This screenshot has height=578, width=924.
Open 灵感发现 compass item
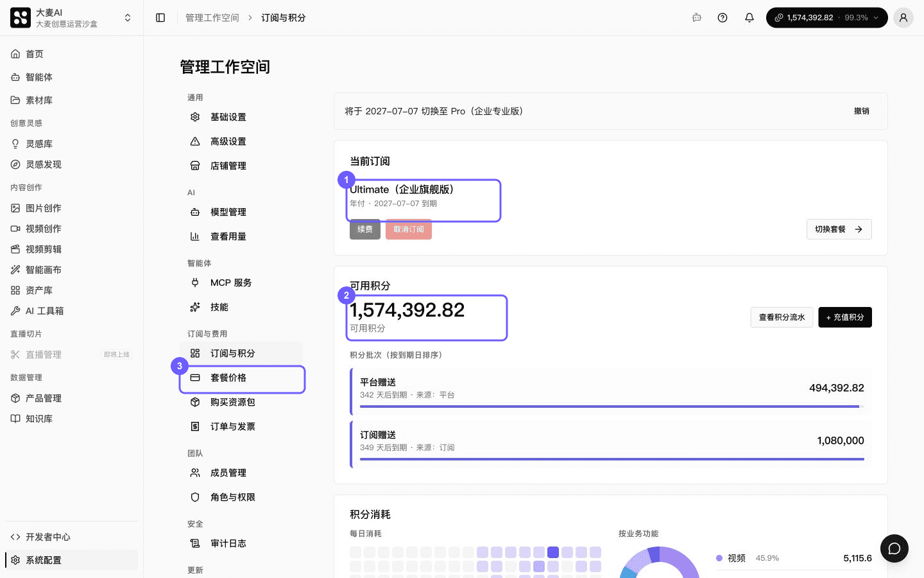tap(71, 164)
